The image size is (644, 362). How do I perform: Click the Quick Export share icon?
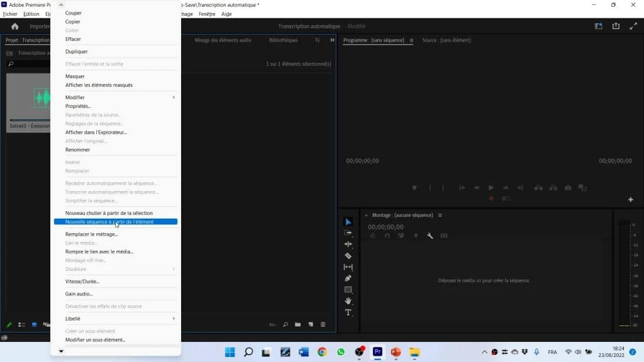(616, 26)
